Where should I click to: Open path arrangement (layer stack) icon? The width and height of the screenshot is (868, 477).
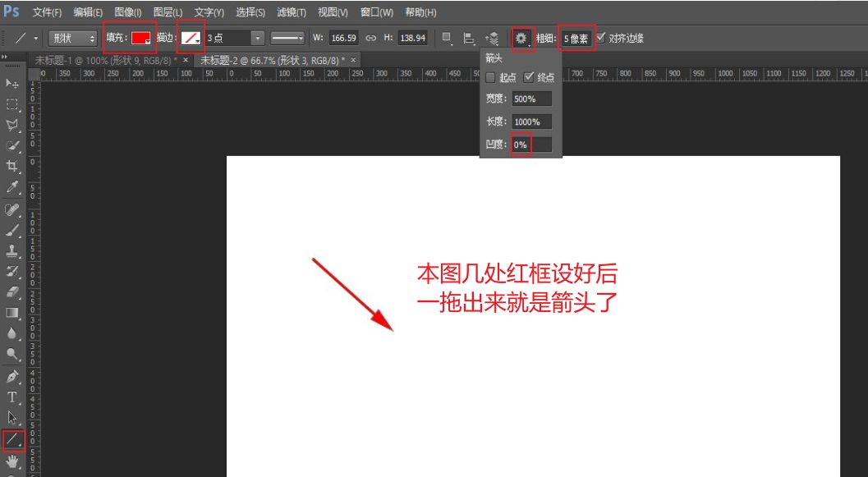pos(492,39)
